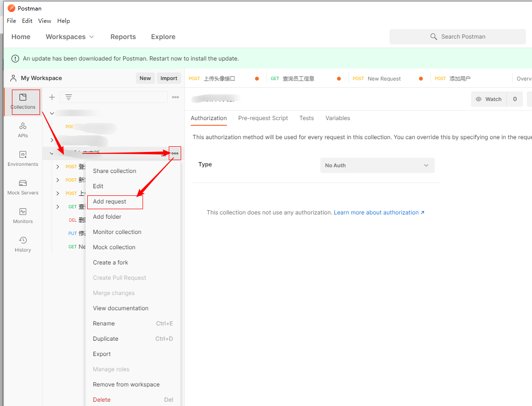Click the Watch button
532x406 pixels.
pyautogui.click(x=489, y=99)
